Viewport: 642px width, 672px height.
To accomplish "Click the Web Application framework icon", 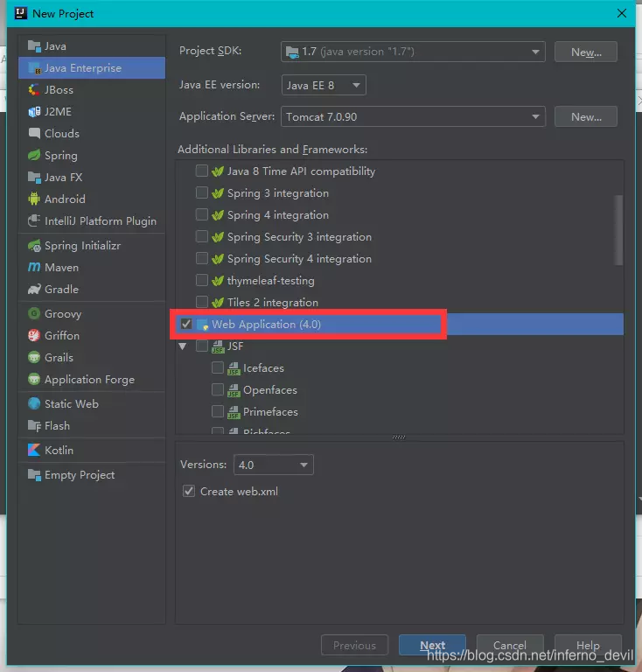I will 202,325.
